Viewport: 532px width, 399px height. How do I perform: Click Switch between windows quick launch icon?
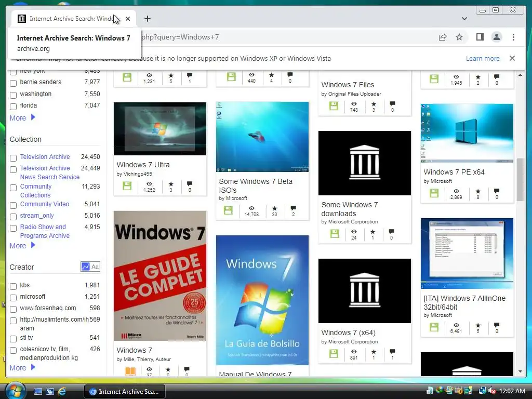(49, 391)
